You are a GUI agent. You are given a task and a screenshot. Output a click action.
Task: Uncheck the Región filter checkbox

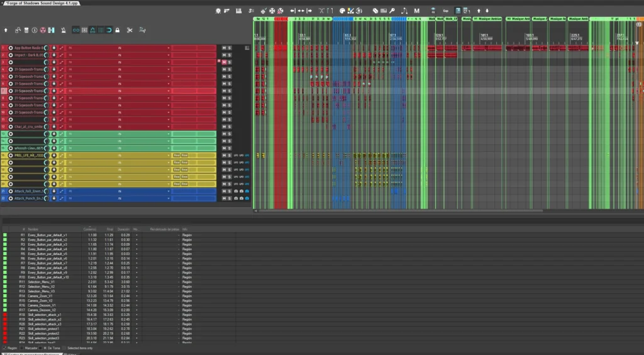pyautogui.click(x=4, y=347)
